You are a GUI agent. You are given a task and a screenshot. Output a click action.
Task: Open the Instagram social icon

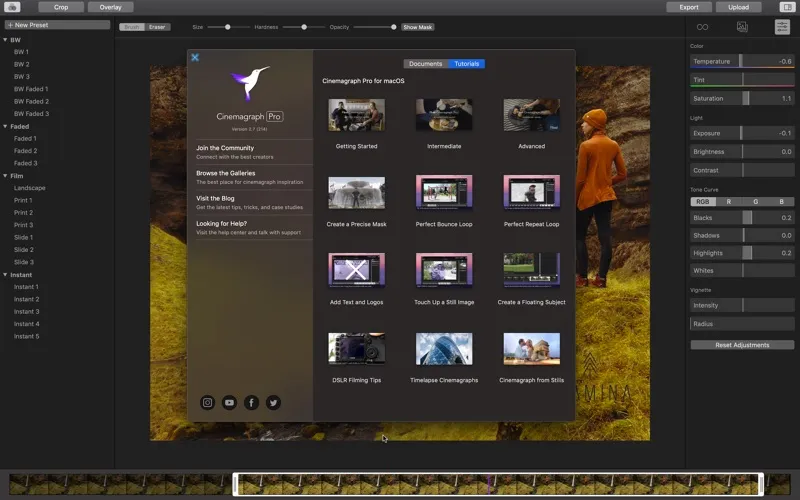[207, 403]
